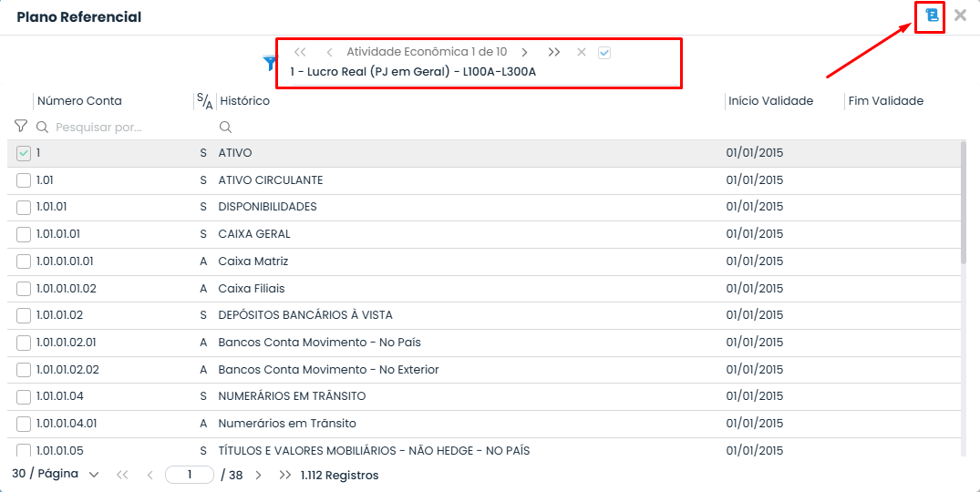
Task: Check the box for Bancos Conta Movimento - No Exterior
Action: tap(23, 370)
